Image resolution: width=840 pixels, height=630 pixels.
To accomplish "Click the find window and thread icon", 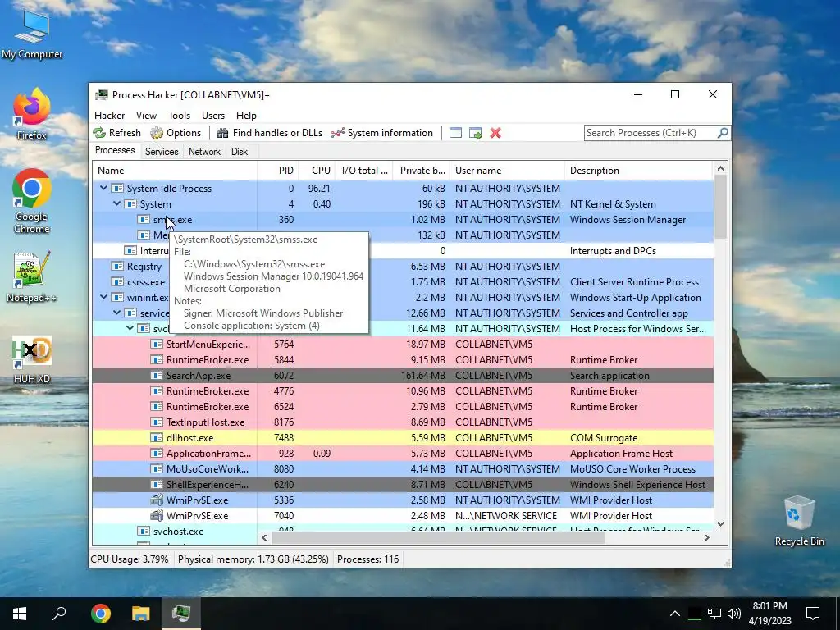I will 475,133.
